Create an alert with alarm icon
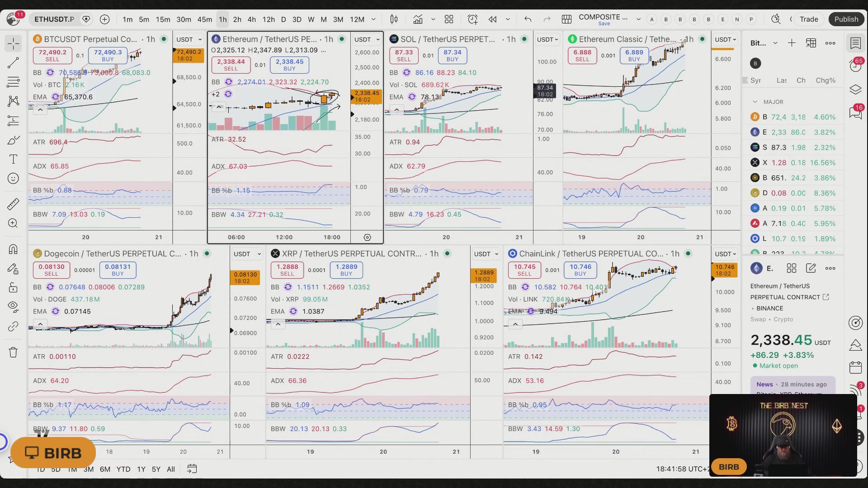868x488 pixels. (472, 19)
